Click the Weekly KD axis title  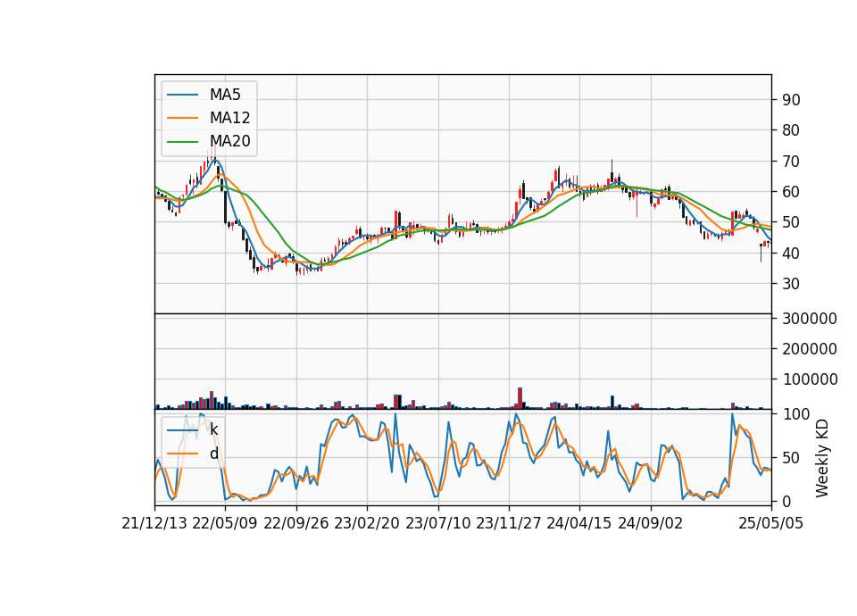[821, 459]
